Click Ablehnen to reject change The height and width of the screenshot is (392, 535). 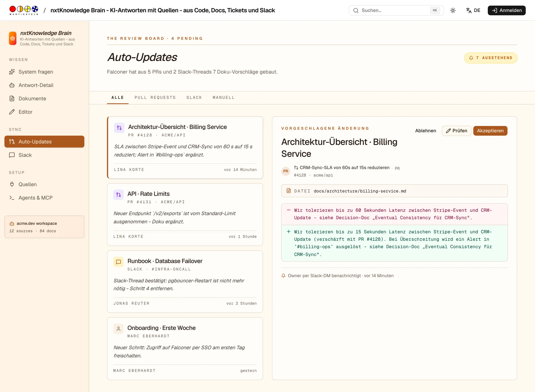click(425, 131)
